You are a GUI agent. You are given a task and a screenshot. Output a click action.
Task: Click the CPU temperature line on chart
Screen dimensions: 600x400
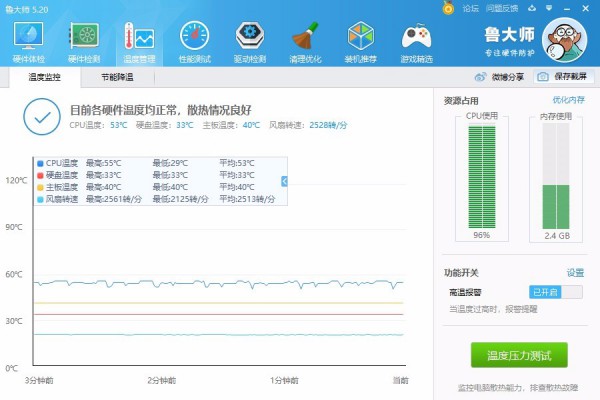(218, 283)
